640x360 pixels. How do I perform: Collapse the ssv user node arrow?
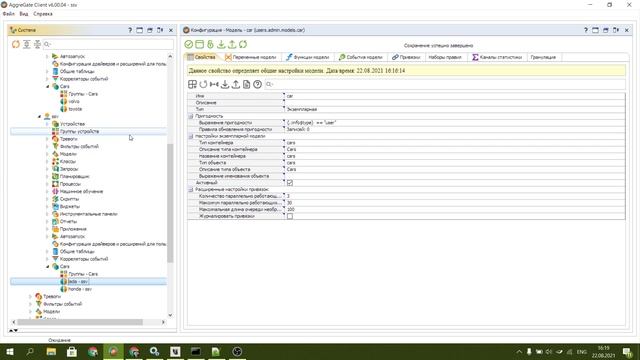click(x=40, y=117)
